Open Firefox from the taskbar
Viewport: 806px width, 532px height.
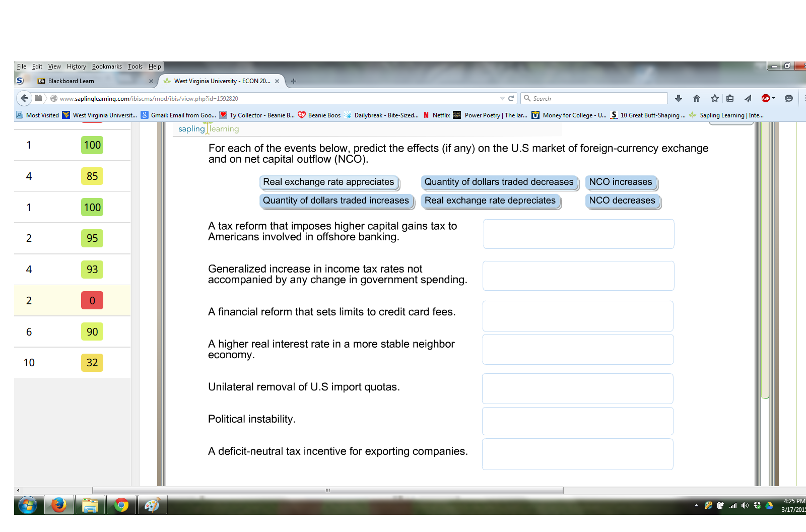[x=59, y=505]
